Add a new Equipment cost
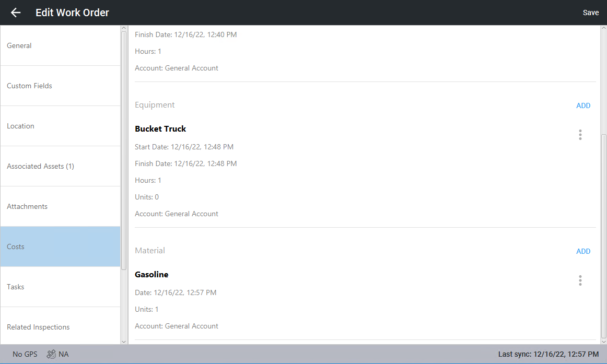The image size is (607, 364). coord(583,105)
